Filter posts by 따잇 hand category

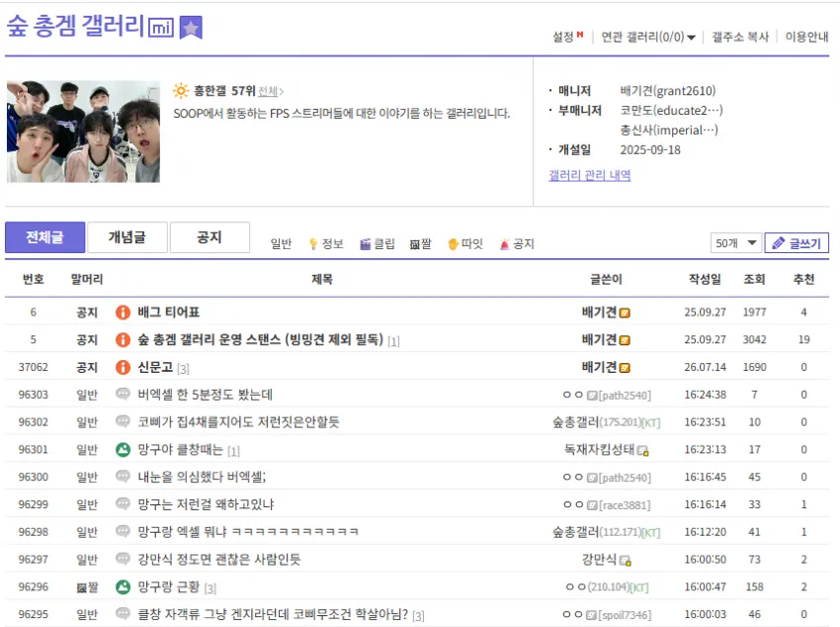[x=465, y=244]
